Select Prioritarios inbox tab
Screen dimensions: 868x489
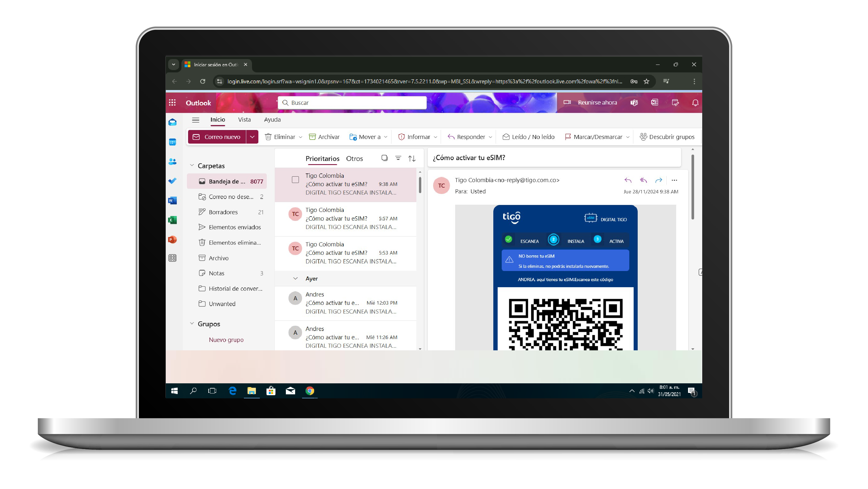(x=322, y=158)
